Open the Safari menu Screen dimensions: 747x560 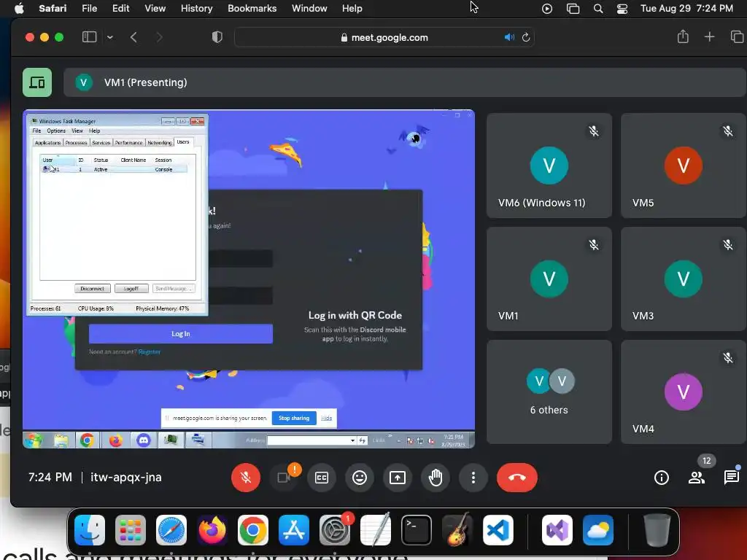[x=53, y=8]
